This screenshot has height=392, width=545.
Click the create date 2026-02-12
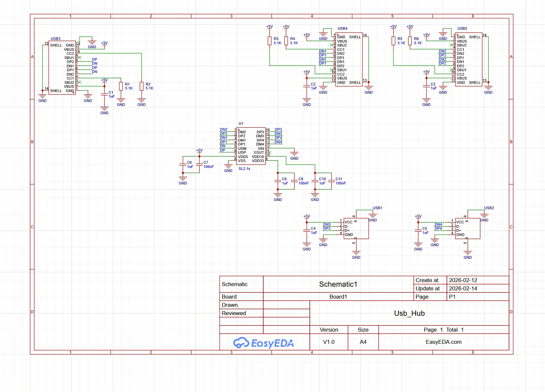[x=463, y=280]
